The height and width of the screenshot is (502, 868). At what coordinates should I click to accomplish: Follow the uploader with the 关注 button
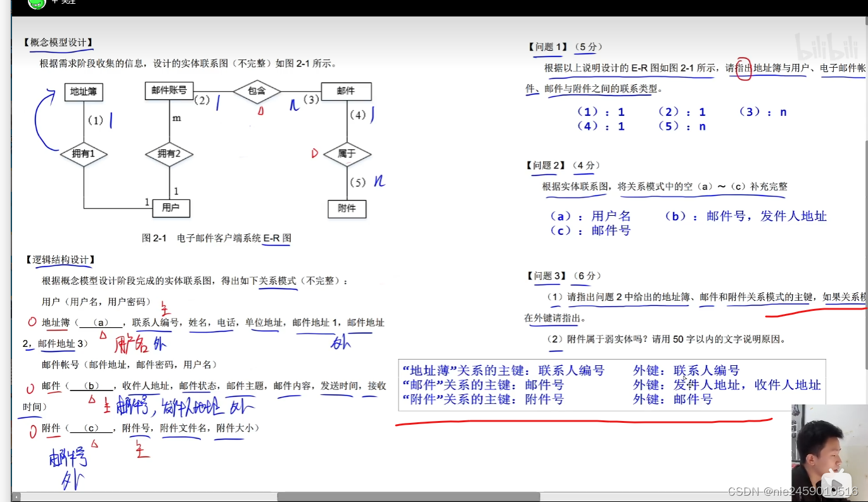click(64, 2)
